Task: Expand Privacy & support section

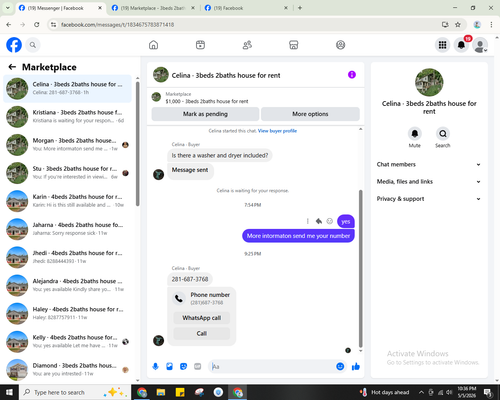Action: [x=429, y=199]
